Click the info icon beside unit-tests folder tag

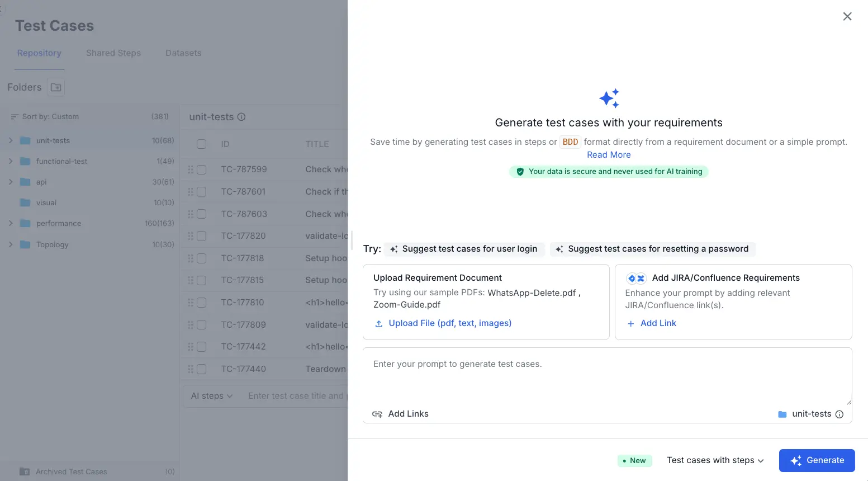click(x=839, y=414)
